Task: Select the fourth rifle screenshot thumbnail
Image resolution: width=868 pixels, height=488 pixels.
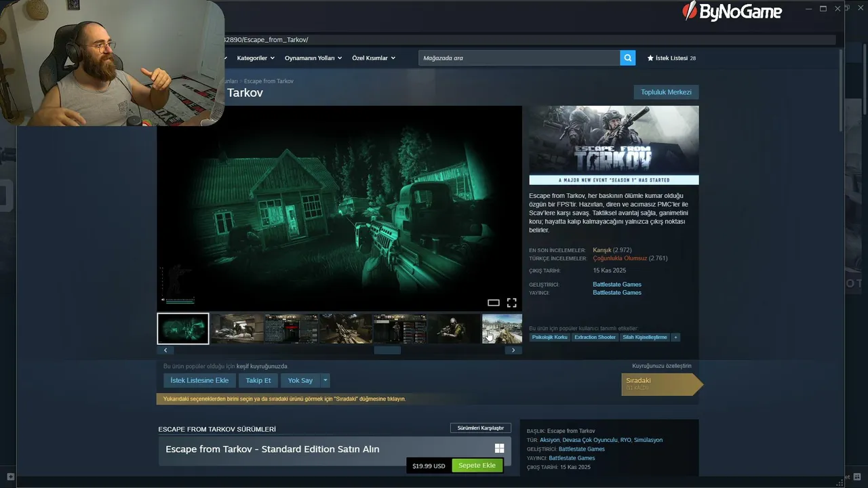Action: (345, 329)
